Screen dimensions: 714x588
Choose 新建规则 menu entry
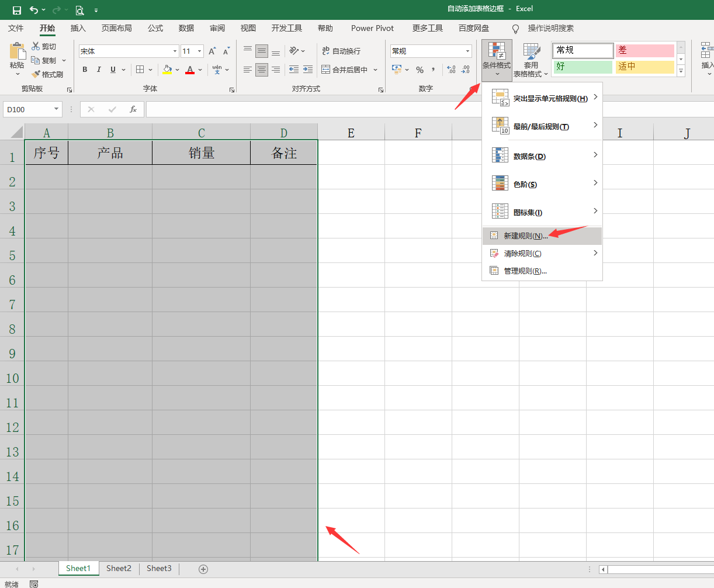[x=542, y=236]
